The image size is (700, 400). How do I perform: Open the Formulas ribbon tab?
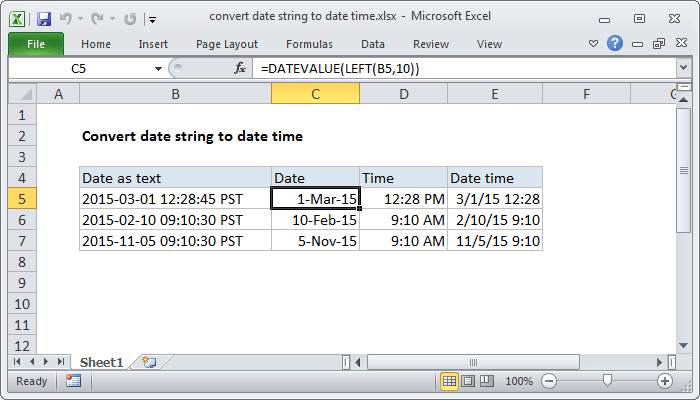point(309,44)
